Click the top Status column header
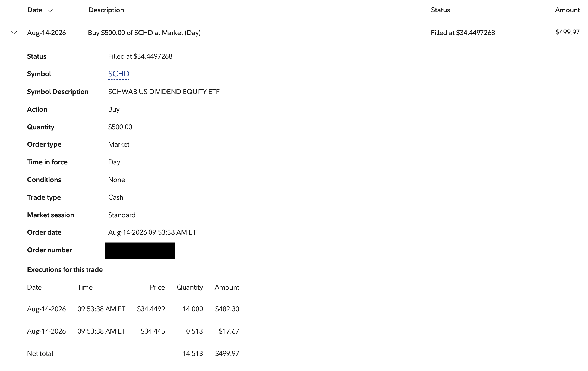 [x=440, y=10]
